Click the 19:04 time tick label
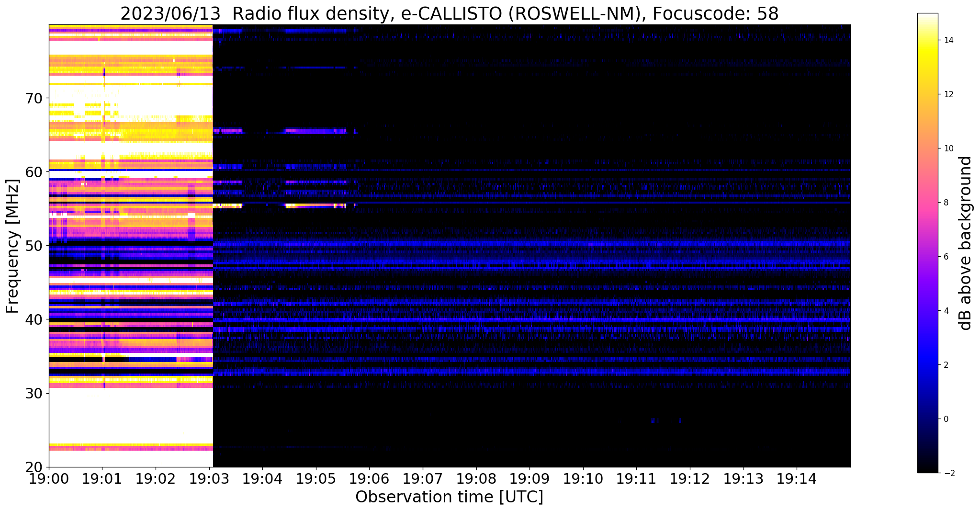Screen dimensions: 980x511 coord(262,478)
